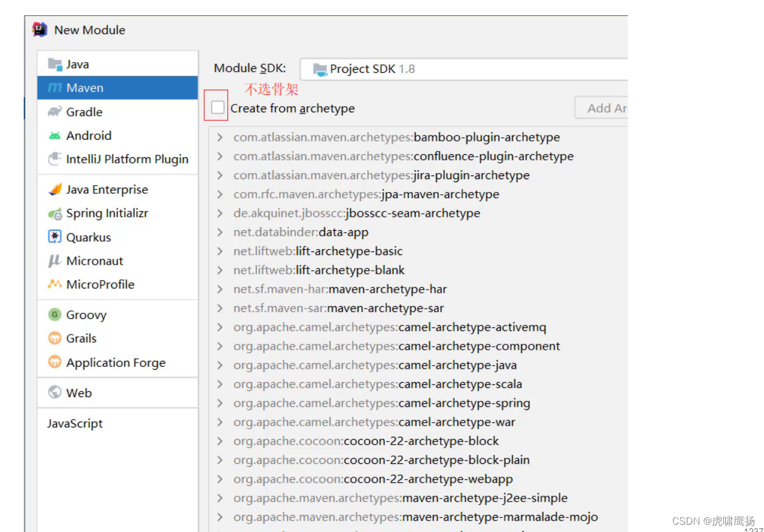Expand lift-archetype-blank node
The width and height of the screenshot is (764, 532).
pyautogui.click(x=220, y=270)
